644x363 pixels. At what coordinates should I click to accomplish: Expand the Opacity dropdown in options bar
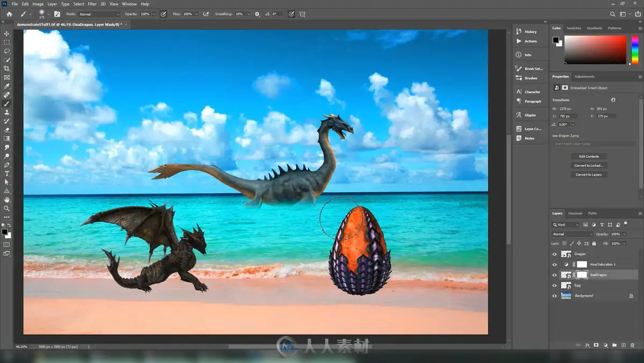click(154, 14)
